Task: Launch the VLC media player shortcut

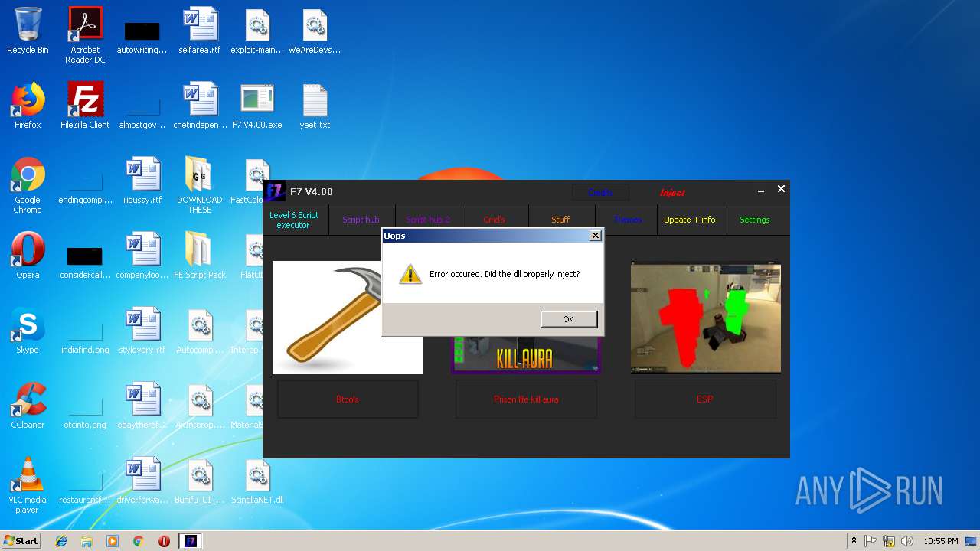Action: (28, 485)
